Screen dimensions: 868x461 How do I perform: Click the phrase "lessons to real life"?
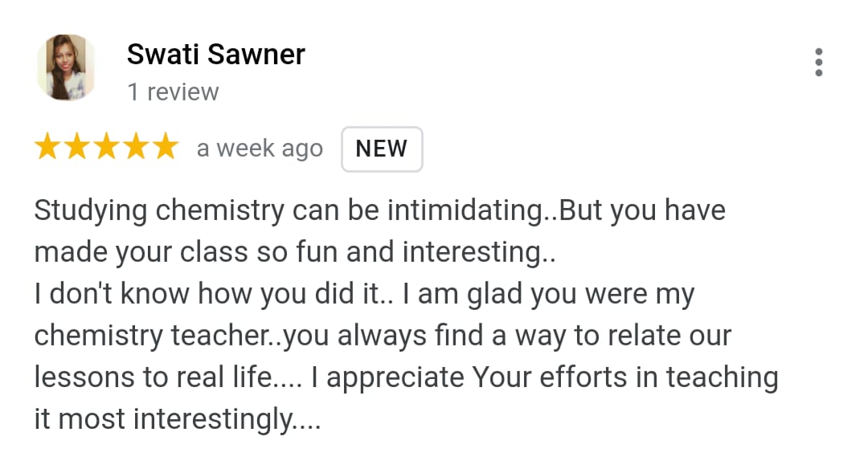pyautogui.click(x=153, y=377)
